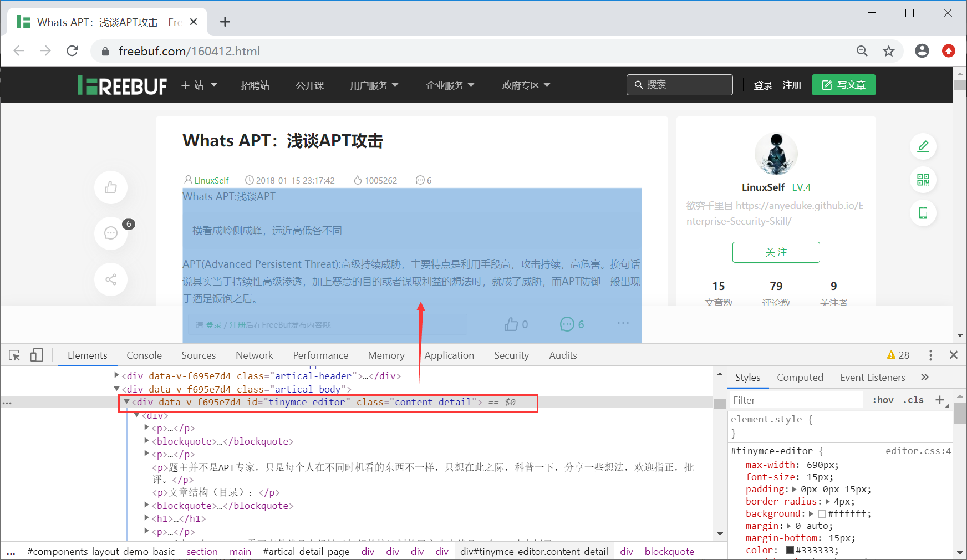
Task: Close the DevTools panel
Action: click(x=954, y=355)
